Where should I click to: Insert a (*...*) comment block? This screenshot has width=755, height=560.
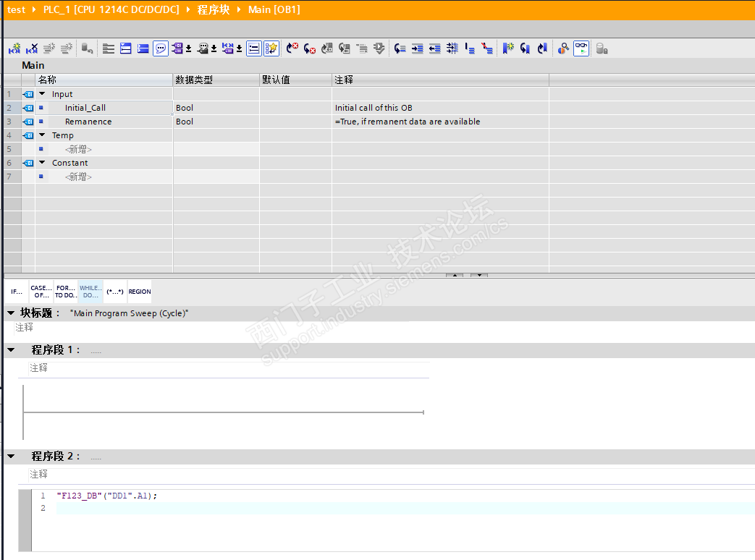[115, 292]
